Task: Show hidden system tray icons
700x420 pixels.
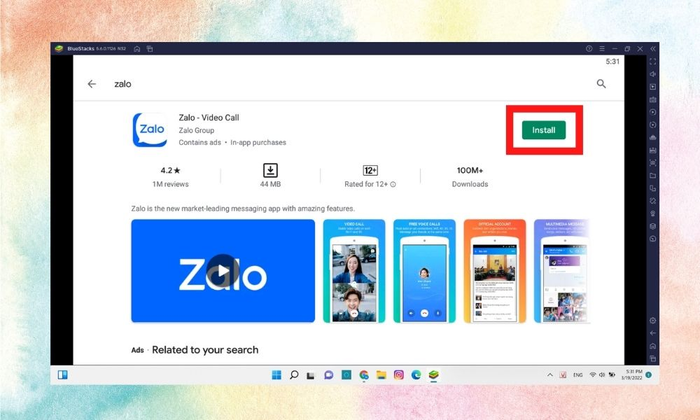Action: [550, 375]
